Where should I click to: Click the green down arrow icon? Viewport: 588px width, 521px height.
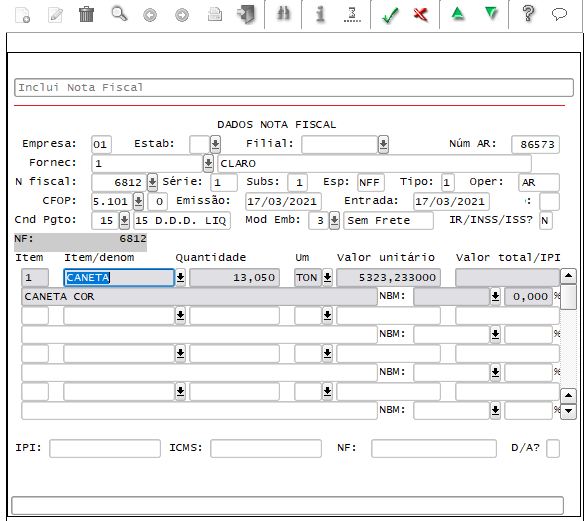click(491, 14)
